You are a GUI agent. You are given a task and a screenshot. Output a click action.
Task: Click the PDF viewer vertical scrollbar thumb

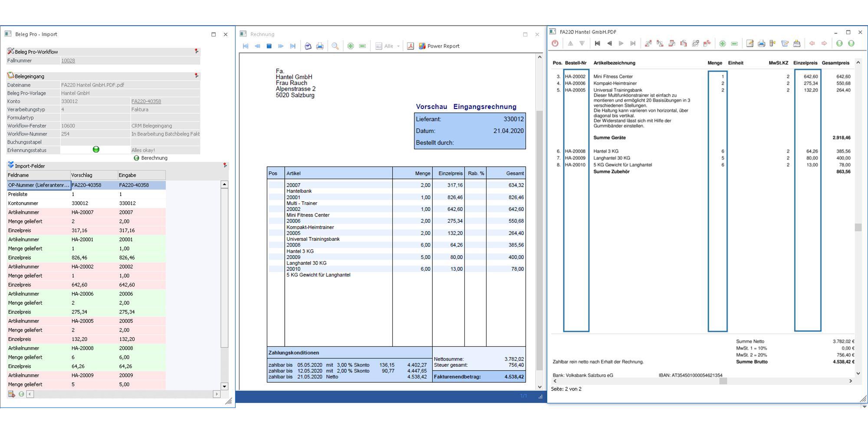pyautogui.click(x=858, y=228)
